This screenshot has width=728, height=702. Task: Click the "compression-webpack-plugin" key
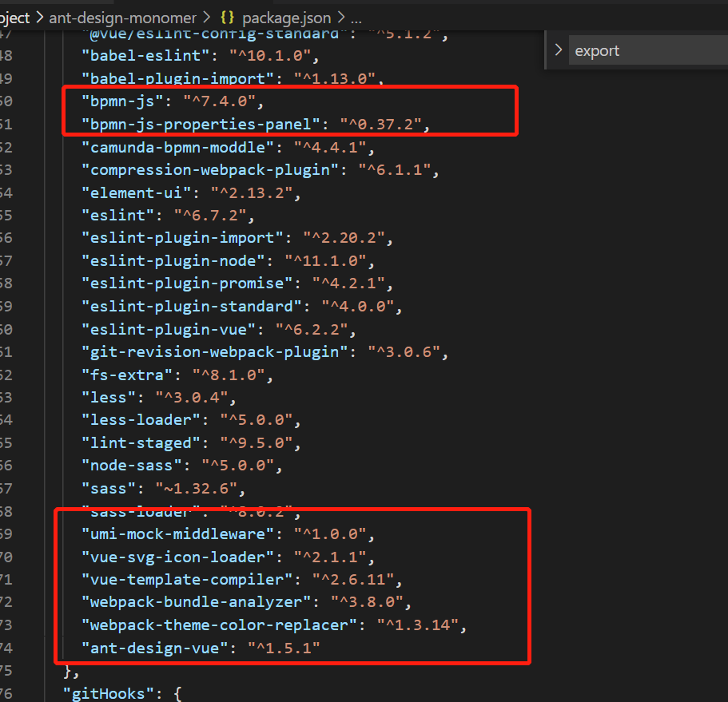click(x=210, y=170)
